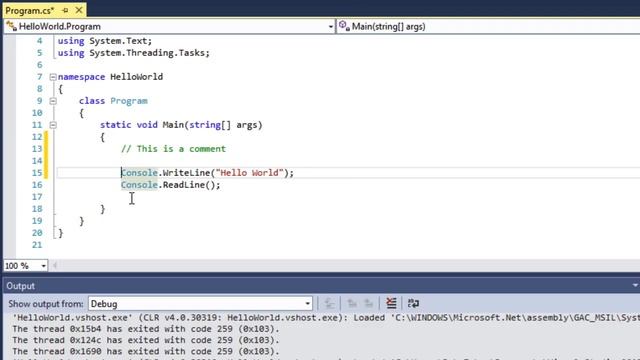Click on "// This is a comment" line
The width and height of the screenshot is (640, 360).
[x=173, y=149]
